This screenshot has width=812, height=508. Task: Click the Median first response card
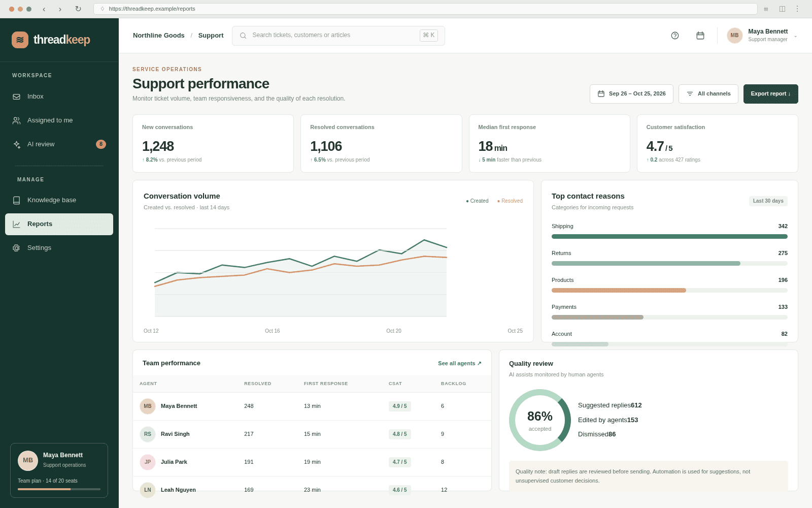549,143
